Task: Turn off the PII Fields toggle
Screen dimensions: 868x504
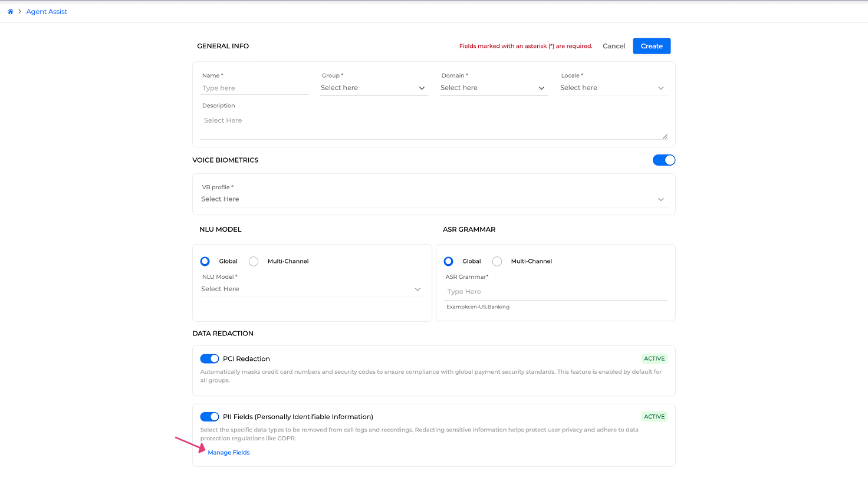Action: 209,417
